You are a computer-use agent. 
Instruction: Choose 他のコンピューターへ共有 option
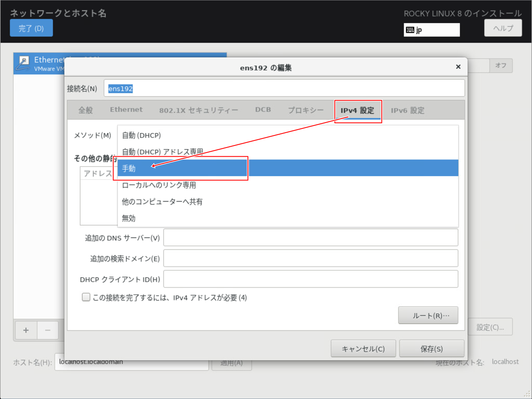point(162,202)
